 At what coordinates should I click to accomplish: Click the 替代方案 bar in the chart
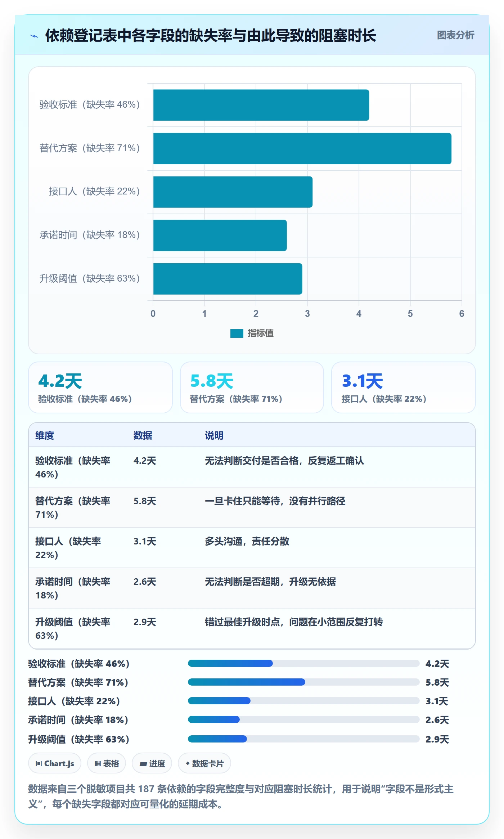[x=302, y=148]
